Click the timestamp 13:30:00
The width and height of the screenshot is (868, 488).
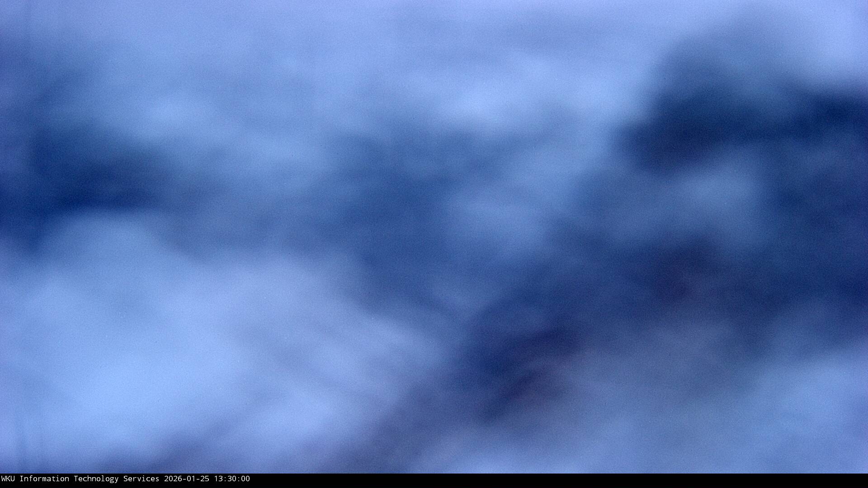pos(231,479)
